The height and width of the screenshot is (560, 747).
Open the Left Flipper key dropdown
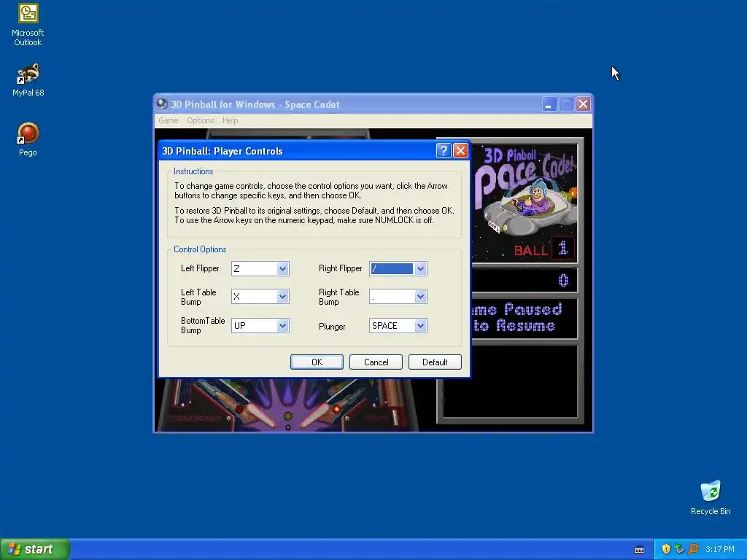[282, 268]
